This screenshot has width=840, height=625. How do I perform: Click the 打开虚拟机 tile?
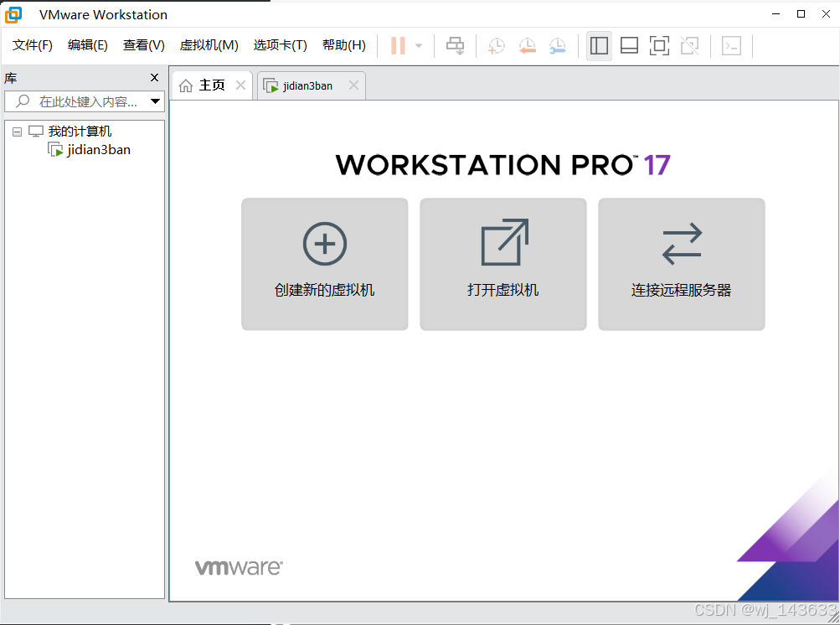(x=503, y=264)
